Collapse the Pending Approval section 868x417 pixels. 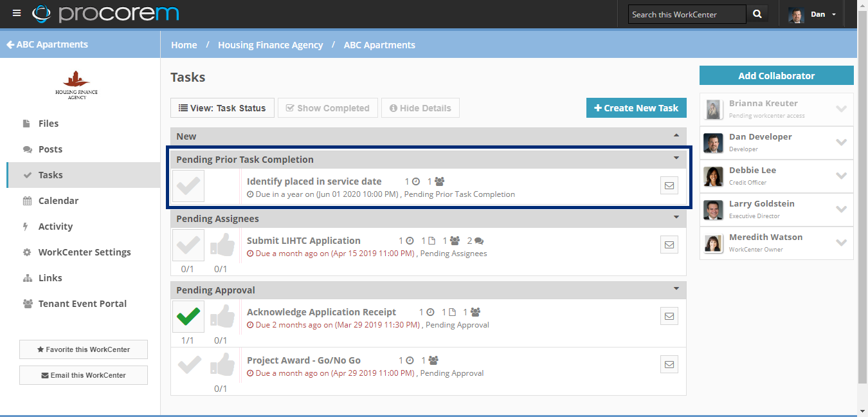(676, 290)
